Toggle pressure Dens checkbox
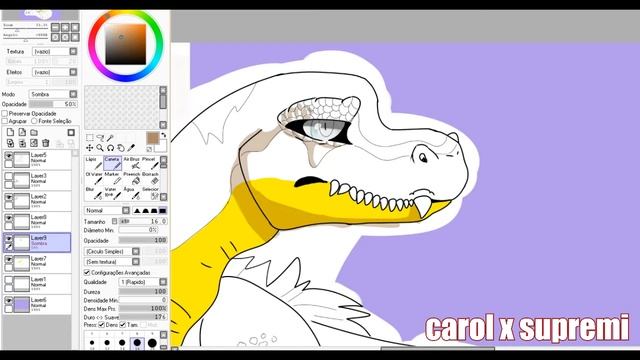 pos(102,324)
